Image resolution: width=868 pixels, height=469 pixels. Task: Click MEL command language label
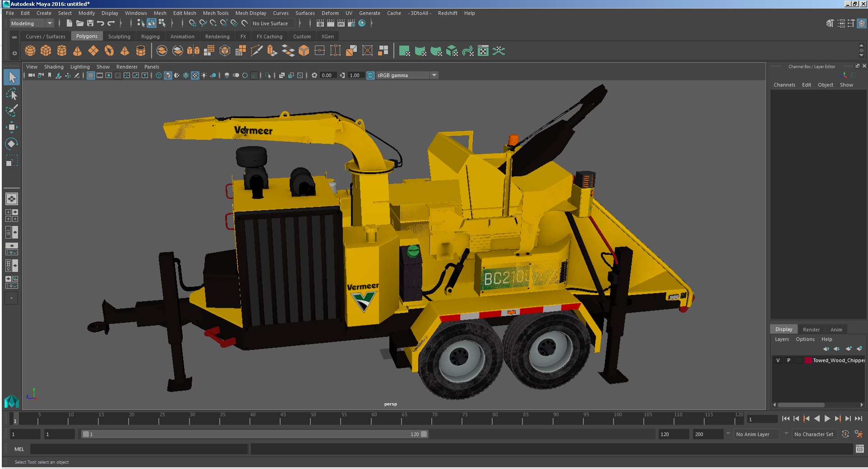(19, 449)
